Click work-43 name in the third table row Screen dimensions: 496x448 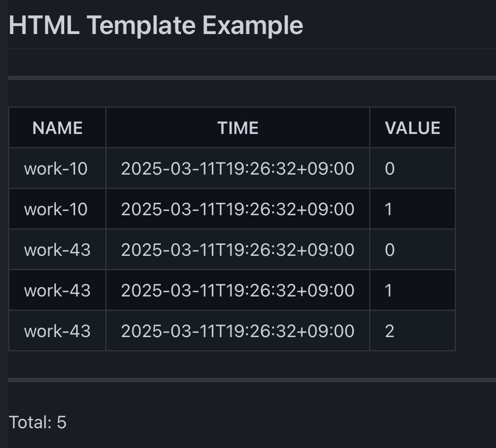pyautogui.click(x=58, y=250)
